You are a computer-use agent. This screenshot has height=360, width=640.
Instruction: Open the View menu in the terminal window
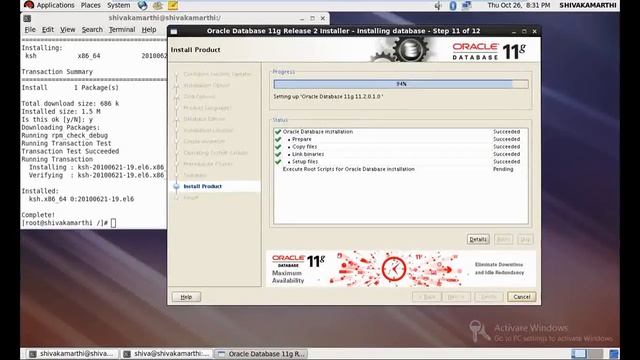pos(67,30)
